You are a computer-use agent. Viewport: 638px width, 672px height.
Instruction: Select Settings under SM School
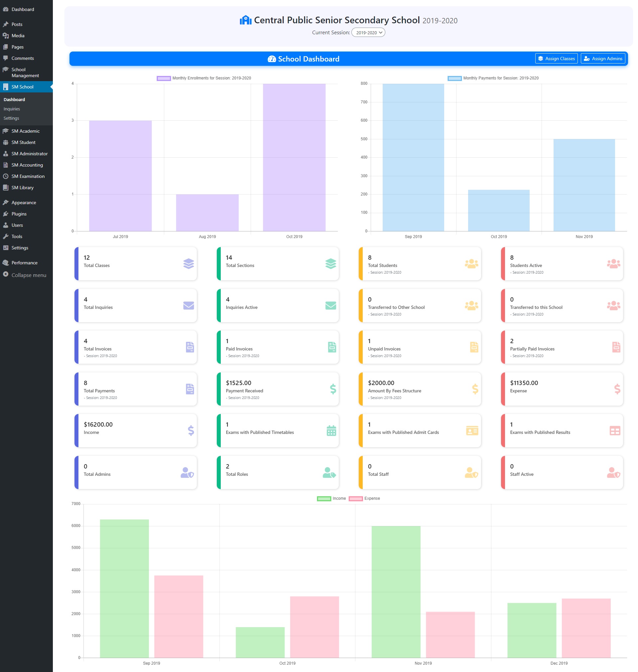tap(11, 118)
